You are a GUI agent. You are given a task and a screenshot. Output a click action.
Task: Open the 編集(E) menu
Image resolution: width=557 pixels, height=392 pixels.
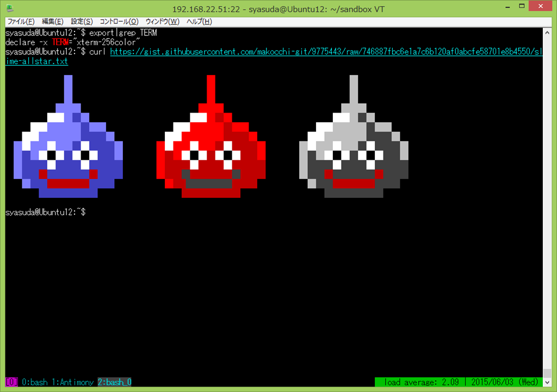pos(53,22)
